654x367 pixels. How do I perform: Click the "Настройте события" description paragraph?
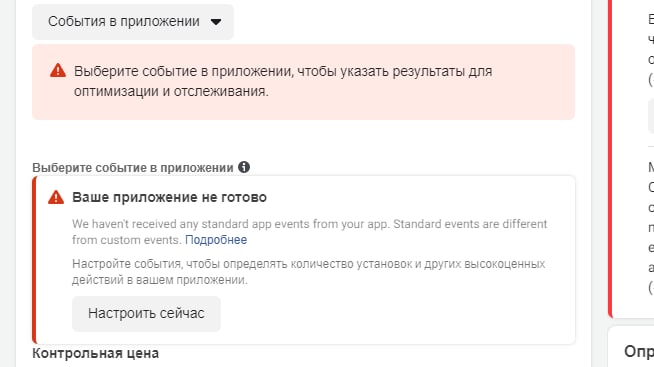pyautogui.click(x=309, y=272)
